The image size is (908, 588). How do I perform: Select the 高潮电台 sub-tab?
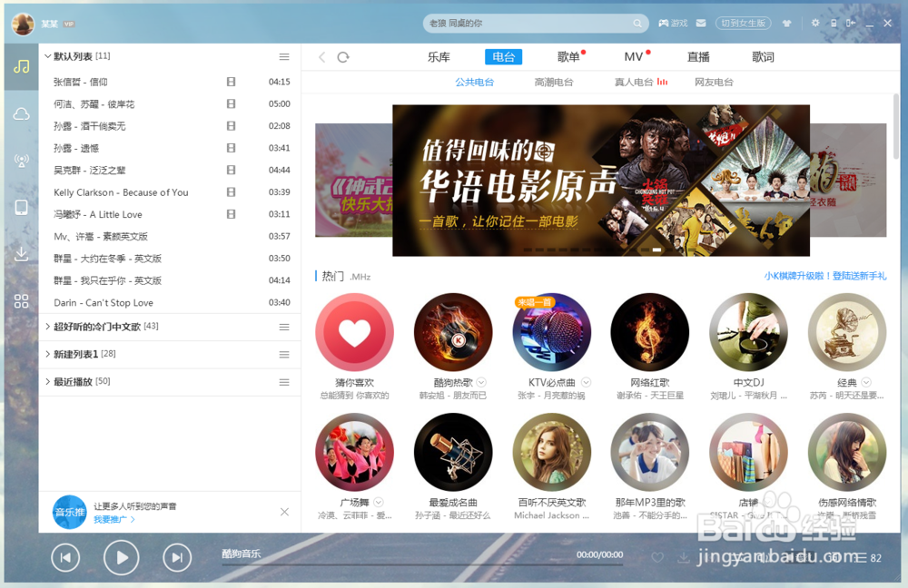[554, 83]
